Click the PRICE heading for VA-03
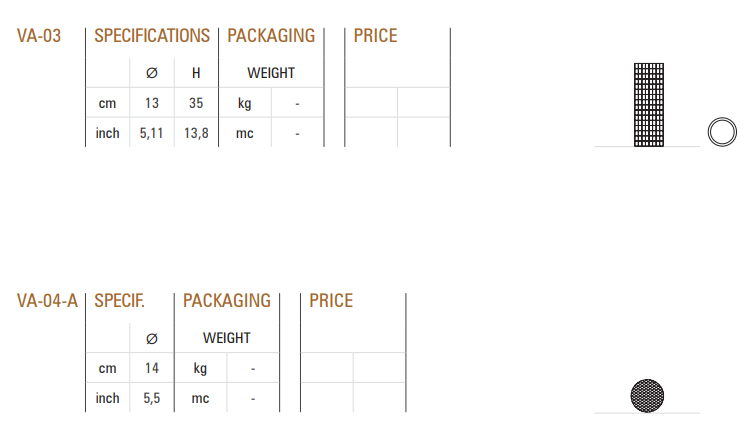Viewport: 755px width, 442px height. point(376,36)
